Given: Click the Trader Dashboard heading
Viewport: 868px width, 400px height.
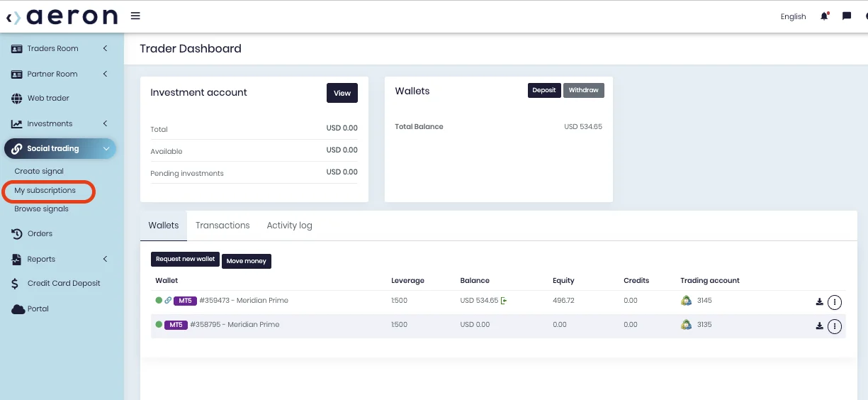Looking at the screenshot, I should click(x=191, y=49).
